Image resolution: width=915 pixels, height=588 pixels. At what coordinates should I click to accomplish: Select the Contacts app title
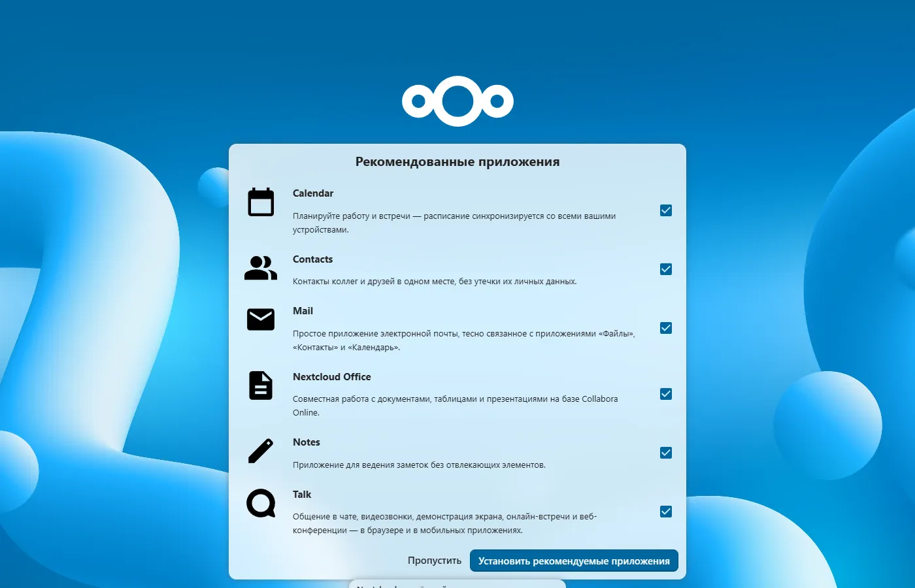tap(312, 259)
